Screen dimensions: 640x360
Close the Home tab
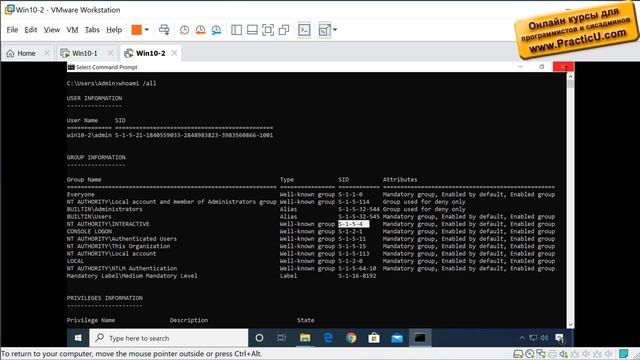(47, 53)
